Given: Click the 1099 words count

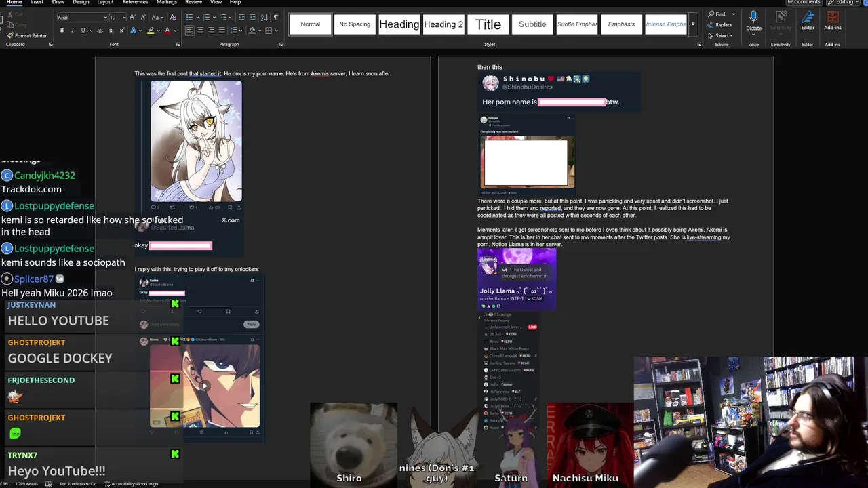Looking at the screenshot, I should pyautogui.click(x=27, y=484).
